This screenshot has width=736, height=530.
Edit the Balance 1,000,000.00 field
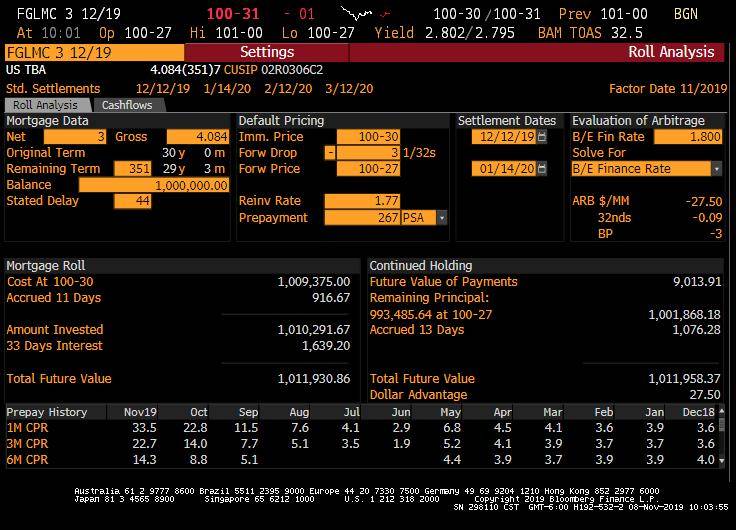point(153,185)
